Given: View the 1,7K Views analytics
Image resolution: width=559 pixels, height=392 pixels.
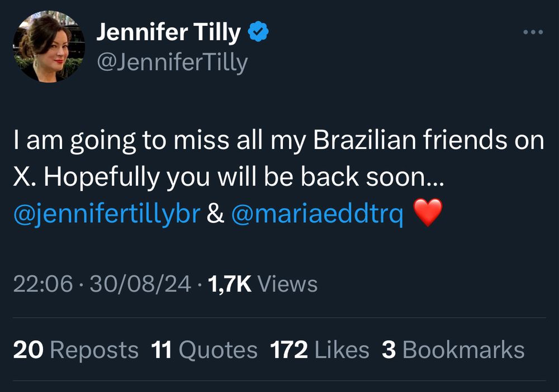Looking at the screenshot, I should (263, 284).
